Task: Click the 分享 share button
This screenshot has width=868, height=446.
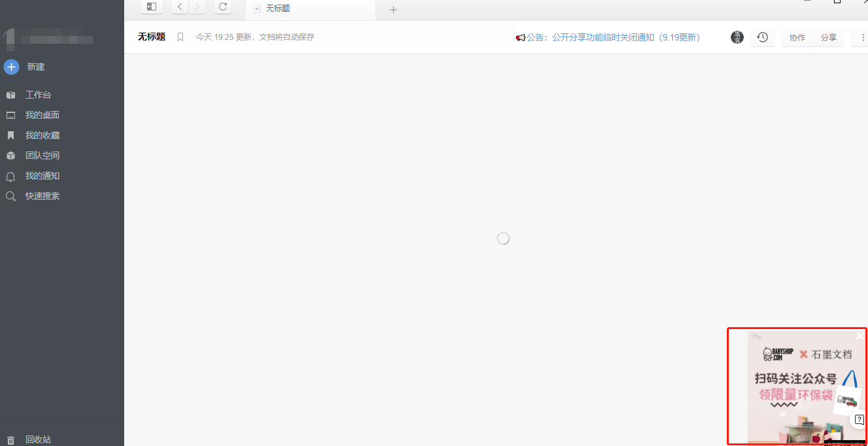Action: tap(829, 37)
